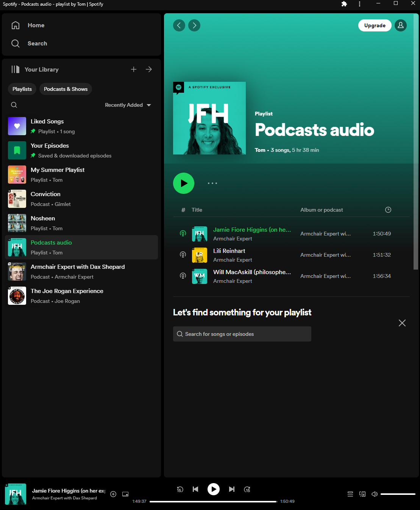Mute the volume with the speaker icon

coord(375,494)
